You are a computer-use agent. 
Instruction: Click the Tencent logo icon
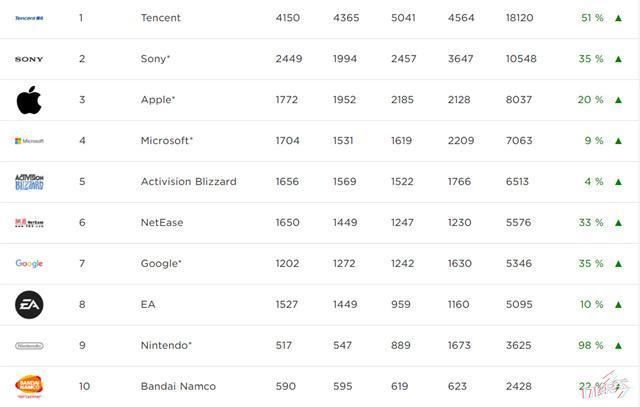29,18
